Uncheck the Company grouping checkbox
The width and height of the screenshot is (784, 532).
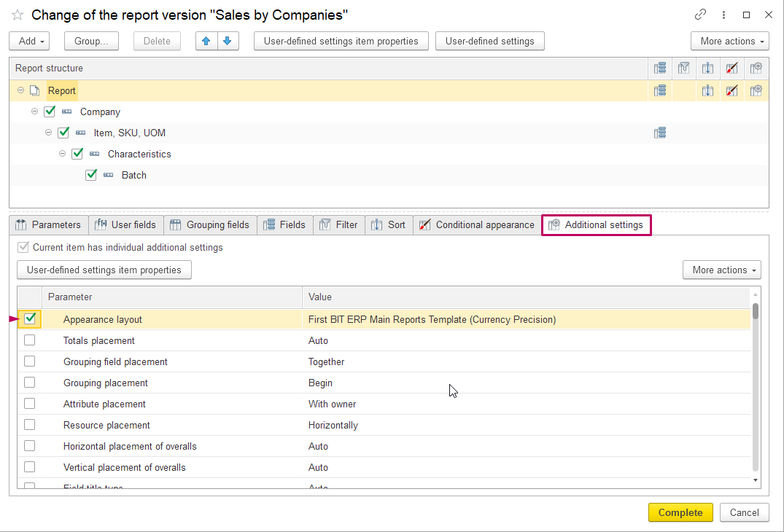(x=50, y=112)
